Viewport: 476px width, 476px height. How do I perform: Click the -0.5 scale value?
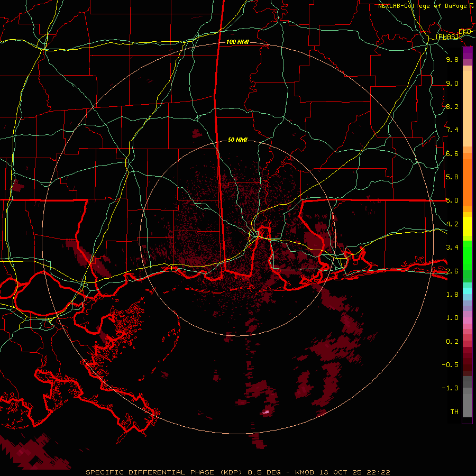pyautogui.click(x=450, y=365)
